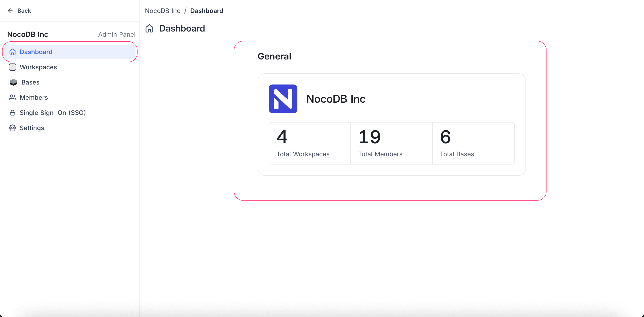Click the Bases cube icon
644x317 pixels.
pos(13,82)
